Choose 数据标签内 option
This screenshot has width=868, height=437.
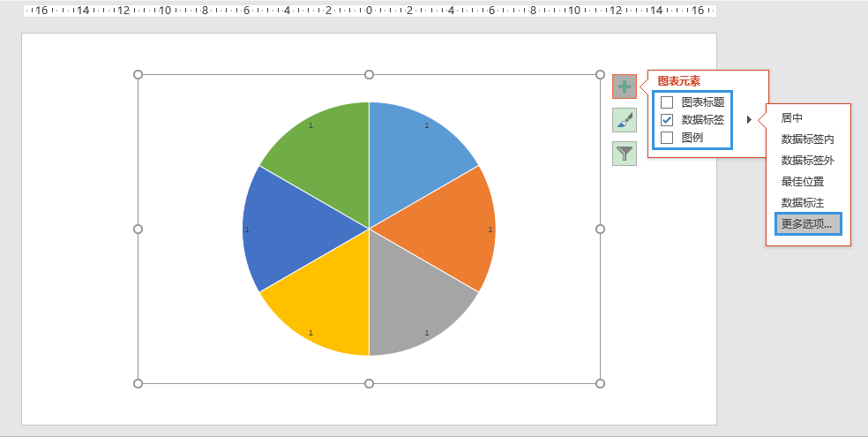tap(808, 139)
